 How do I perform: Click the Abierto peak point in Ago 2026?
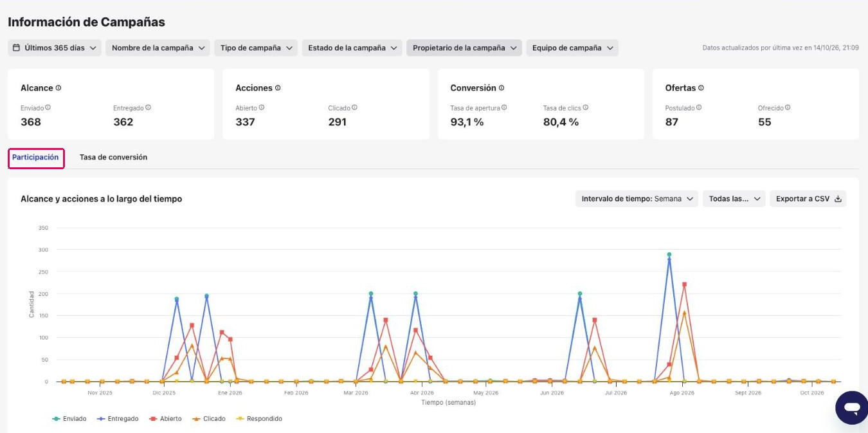[x=684, y=284]
